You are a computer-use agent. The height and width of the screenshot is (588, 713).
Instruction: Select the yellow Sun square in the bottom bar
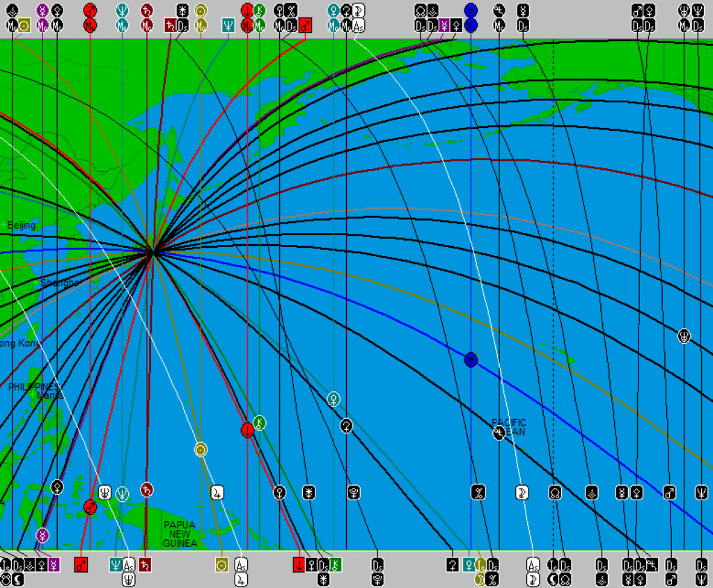(x=221, y=564)
